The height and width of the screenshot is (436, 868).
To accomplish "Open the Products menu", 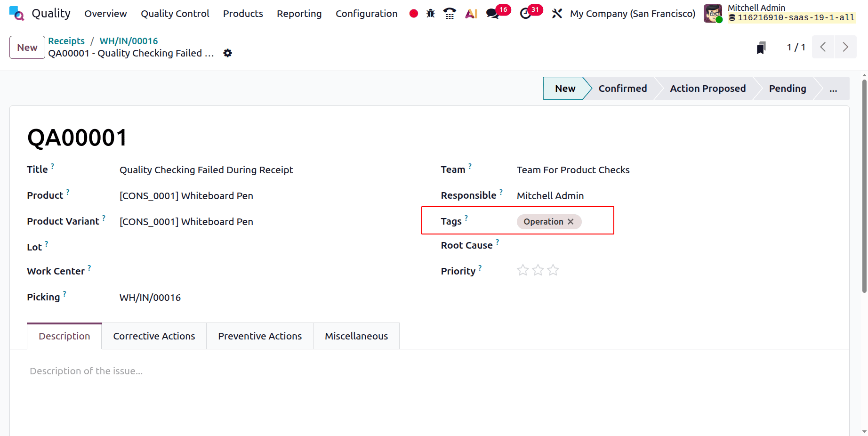I will [x=243, y=14].
